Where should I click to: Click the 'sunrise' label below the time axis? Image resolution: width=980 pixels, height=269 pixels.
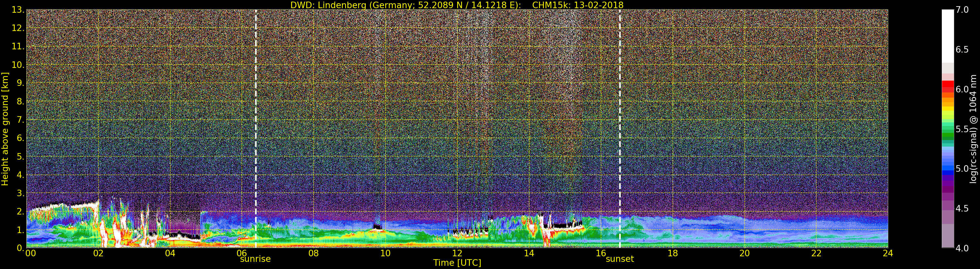[x=255, y=259]
